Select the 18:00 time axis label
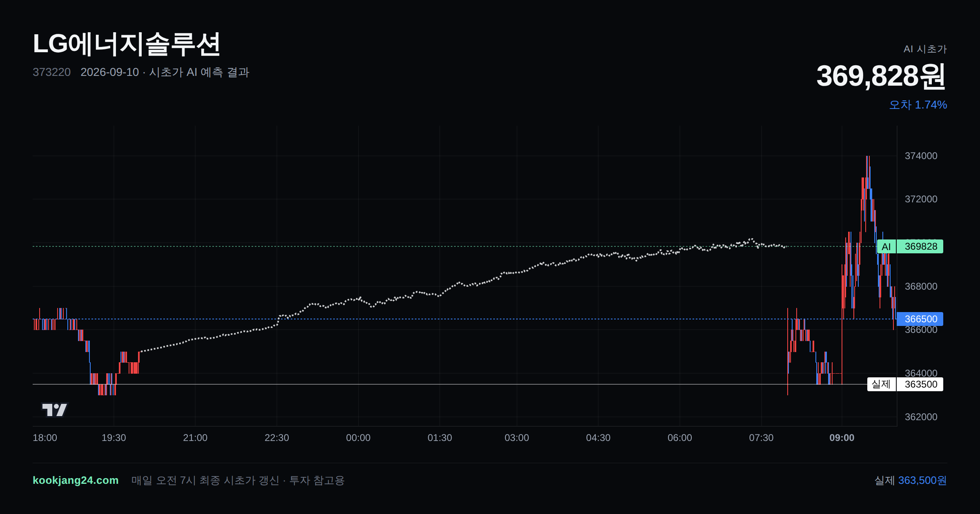The image size is (980, 514). pos(45,438)
